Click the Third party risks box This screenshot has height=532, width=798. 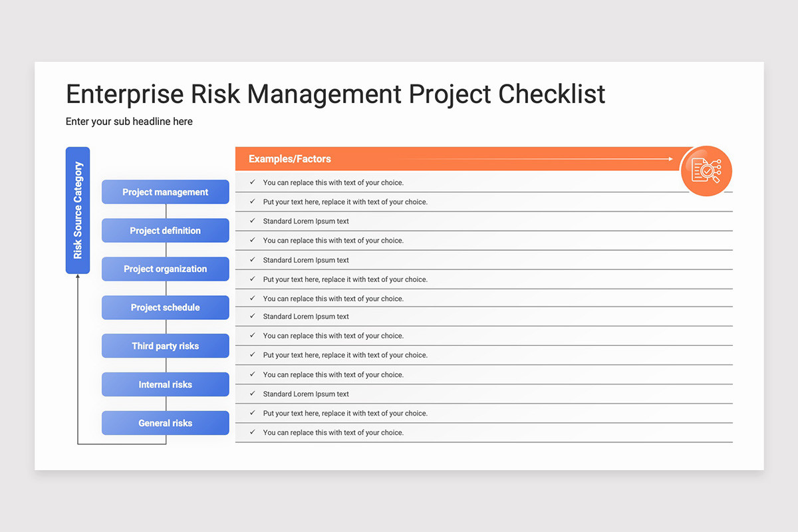166,346
